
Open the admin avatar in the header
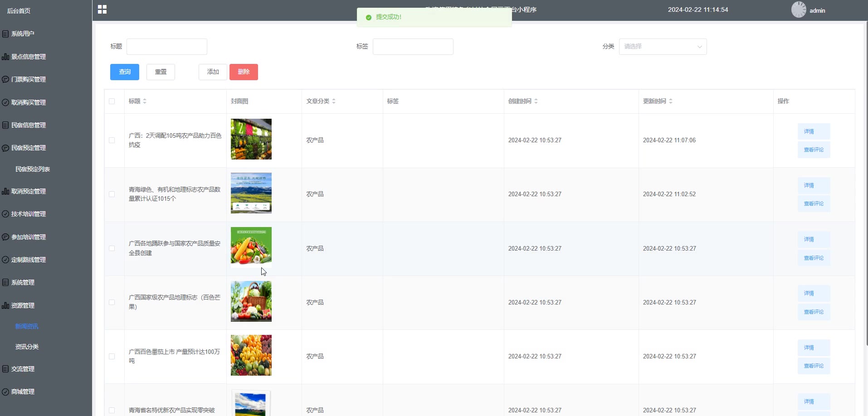pos(799,10)
